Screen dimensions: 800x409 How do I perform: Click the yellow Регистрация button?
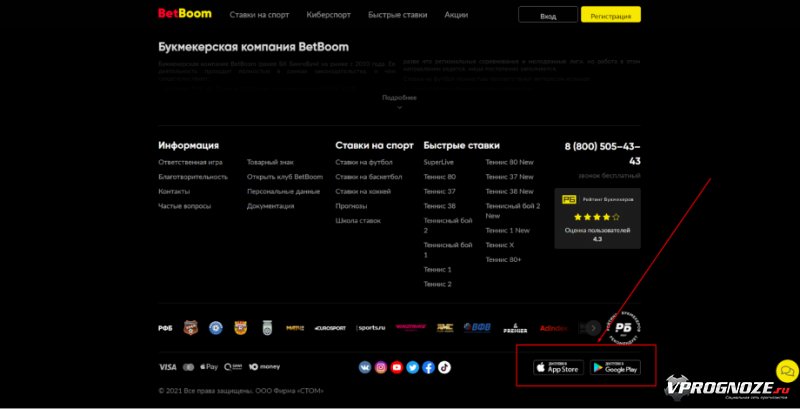(610, 16)
